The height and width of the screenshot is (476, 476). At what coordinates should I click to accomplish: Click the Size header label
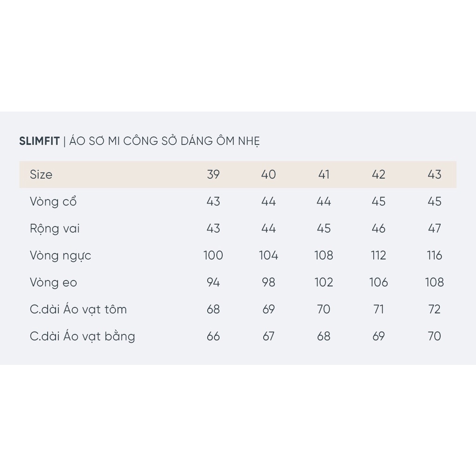click(x=41, y=175)
